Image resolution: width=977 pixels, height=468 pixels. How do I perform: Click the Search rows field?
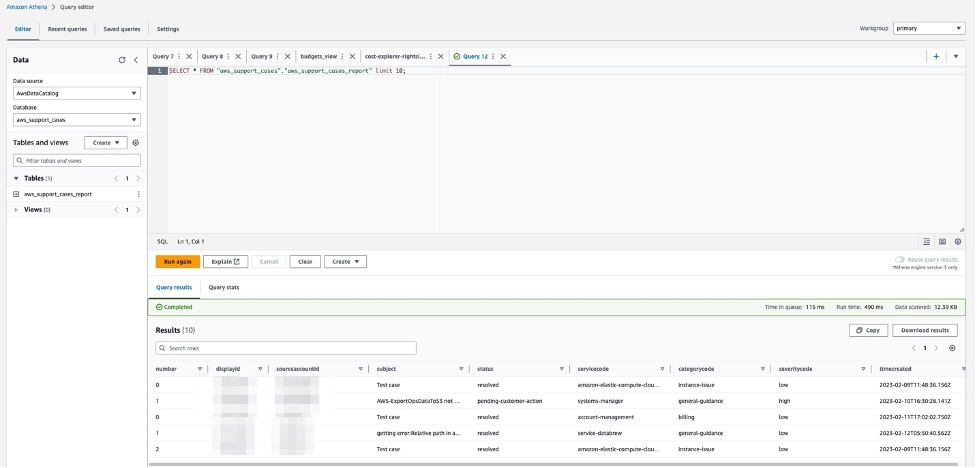pos(286,348)
